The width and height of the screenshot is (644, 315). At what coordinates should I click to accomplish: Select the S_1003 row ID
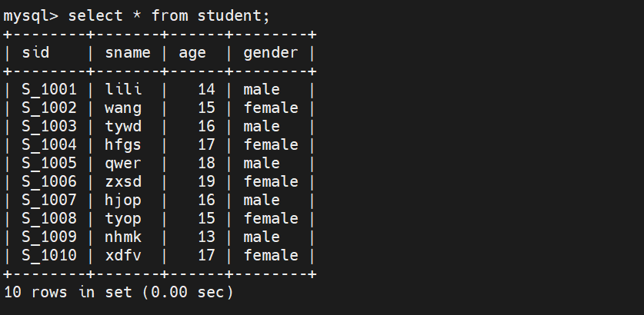(x=49, y=127)
